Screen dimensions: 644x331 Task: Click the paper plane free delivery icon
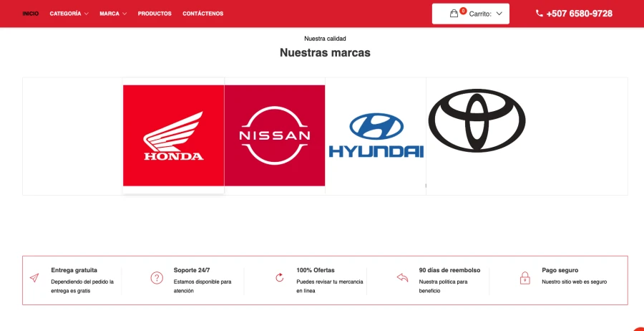pyautogui.click(x=34, y=278)
